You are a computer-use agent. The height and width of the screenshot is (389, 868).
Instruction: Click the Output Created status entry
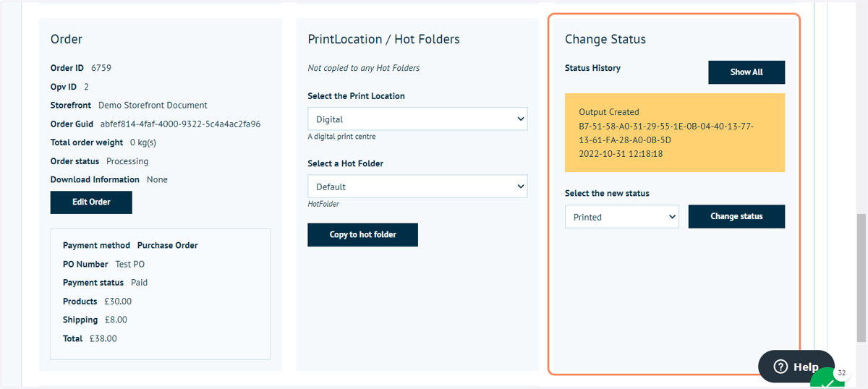(675, 133)
